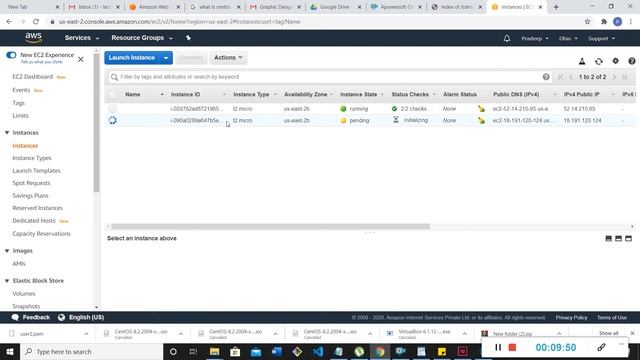This screenshot has width=640, height=360.
Task: Refresh the instances list
Action: coord(599,61)
